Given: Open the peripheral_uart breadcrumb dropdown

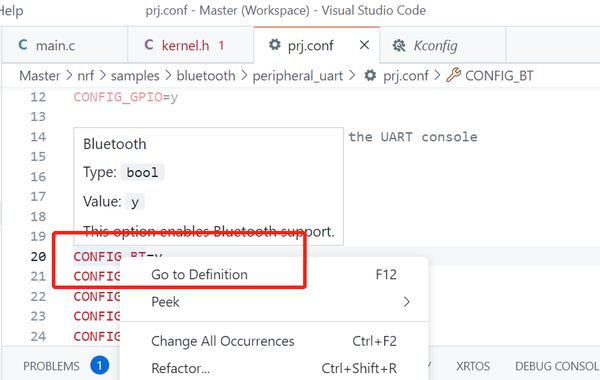Looking at the screenshot, I should (298, 76).
